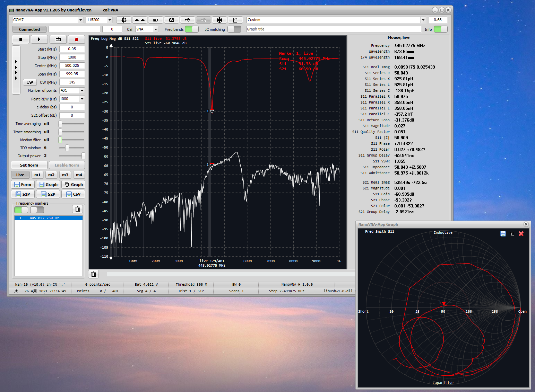This screenshot has width=535, height=392.
Task: Select the Live trace button
Action: point(20,175)
